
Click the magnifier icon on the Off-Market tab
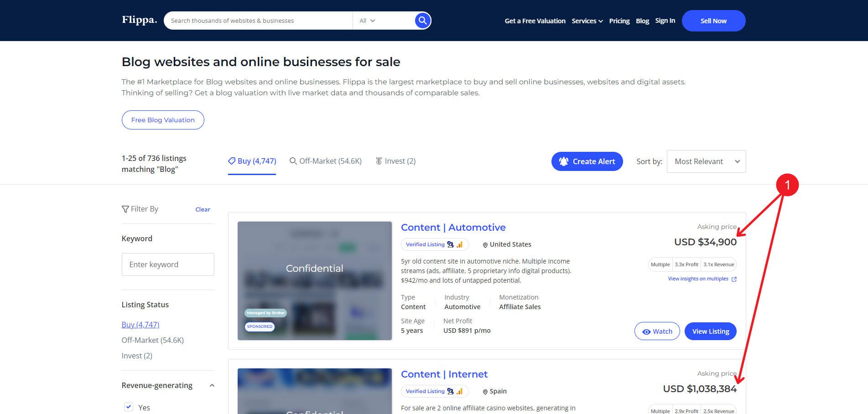coord(292,161)
